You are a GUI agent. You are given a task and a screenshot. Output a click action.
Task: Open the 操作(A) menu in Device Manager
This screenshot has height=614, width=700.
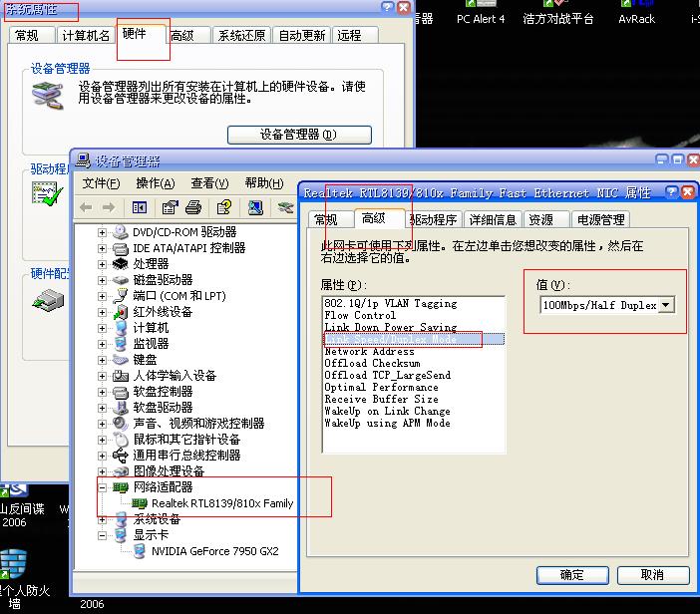[155, 183]
